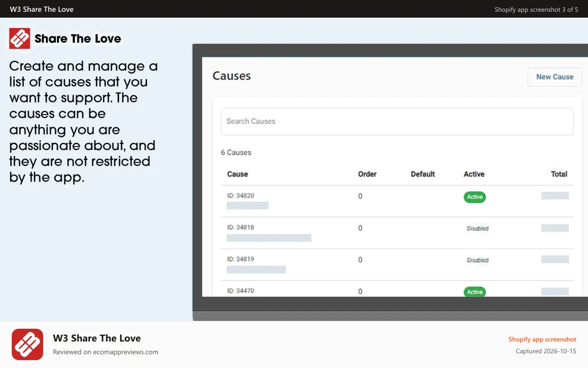Open cause ID: 34820
Screen dimensions: 588x368
pyautogui.click(x=241, y=195)
